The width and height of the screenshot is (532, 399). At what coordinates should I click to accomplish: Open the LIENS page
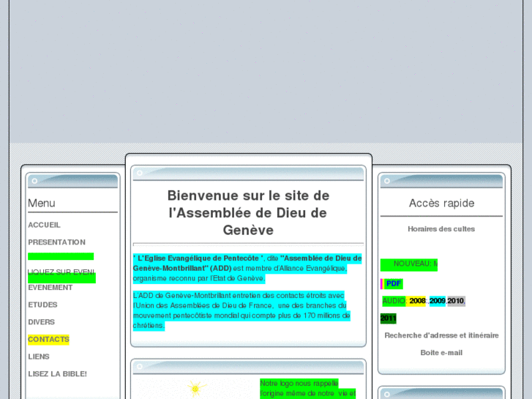(x=39, y=357)
